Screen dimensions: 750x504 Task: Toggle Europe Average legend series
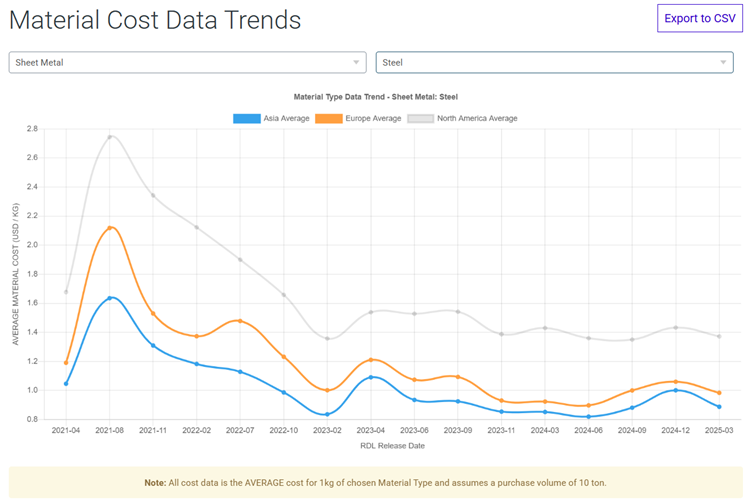coord(374,118)
